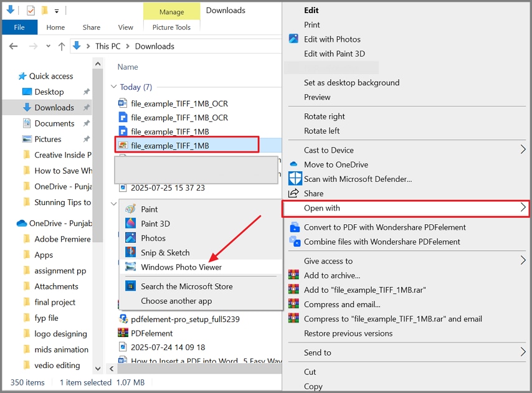
Task: Click the Name column header
Action: (x=128, y=67)
